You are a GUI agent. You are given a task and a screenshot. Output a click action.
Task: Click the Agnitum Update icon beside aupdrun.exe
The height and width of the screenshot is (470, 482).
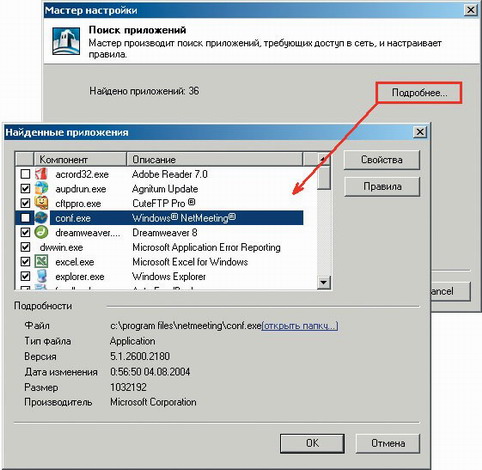pos(41,188)
